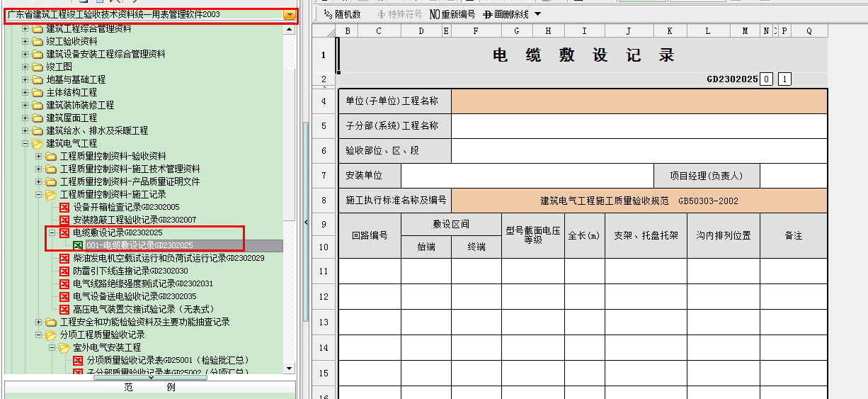Collapse the 建筑电气工程 folder node

pyautogui.click(x=25, y=143)
